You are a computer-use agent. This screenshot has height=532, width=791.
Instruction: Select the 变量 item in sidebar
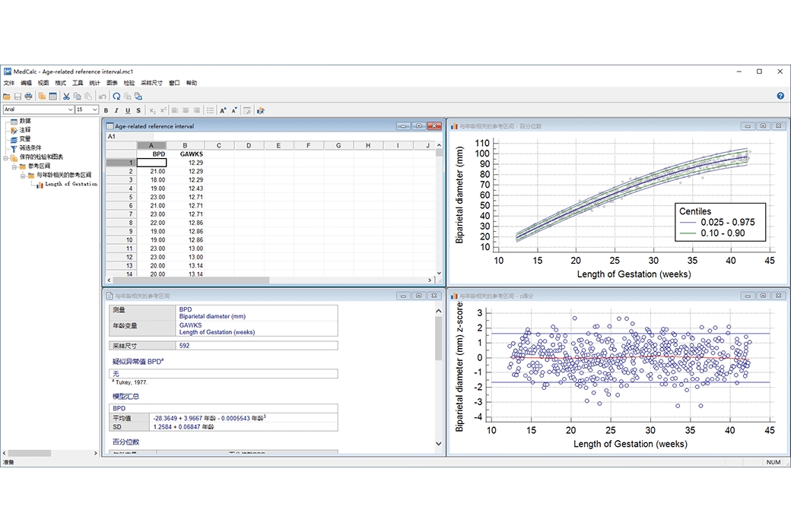pos(25,139)
